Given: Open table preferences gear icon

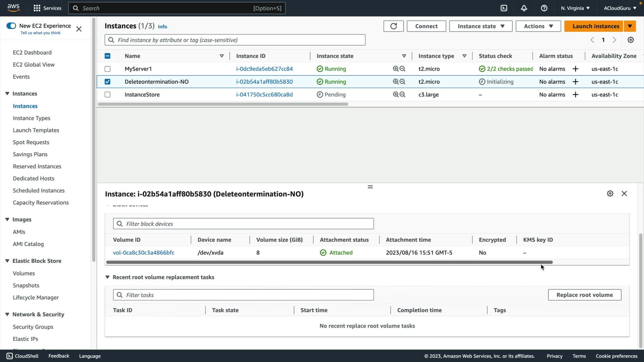Looking at the screenshot, I should pos(631,40).
